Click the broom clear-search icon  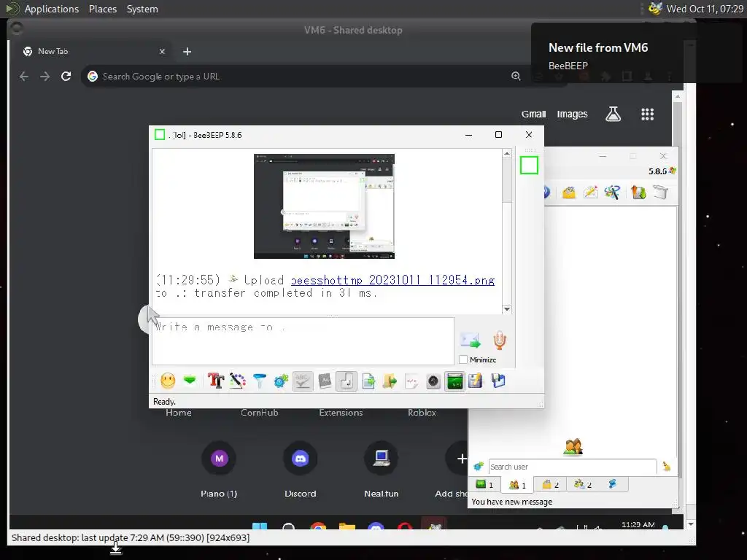click(x=667, y=467)
